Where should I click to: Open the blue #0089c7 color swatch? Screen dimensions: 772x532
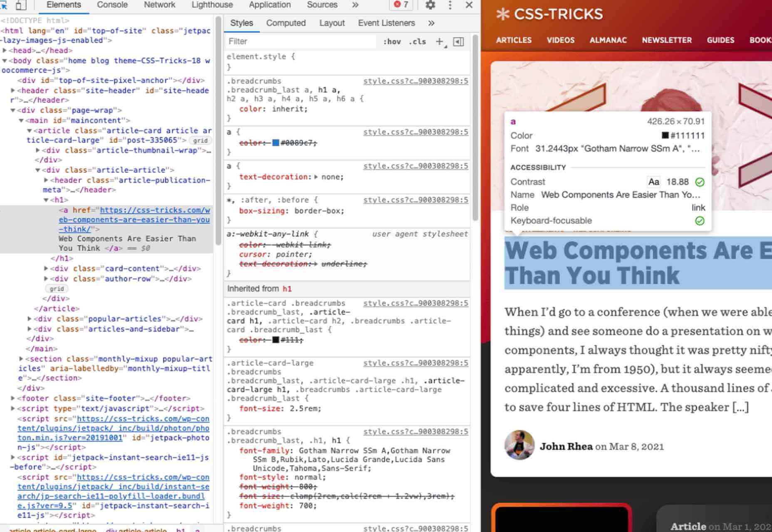coord(275,143)
